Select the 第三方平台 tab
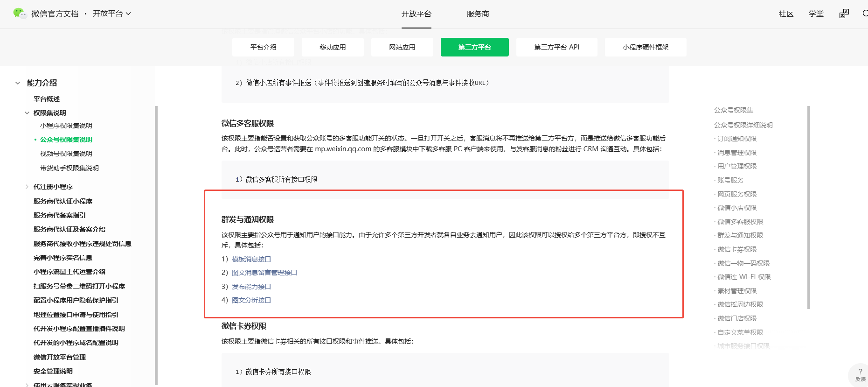The image size is (868, 387). pos(475,47)
